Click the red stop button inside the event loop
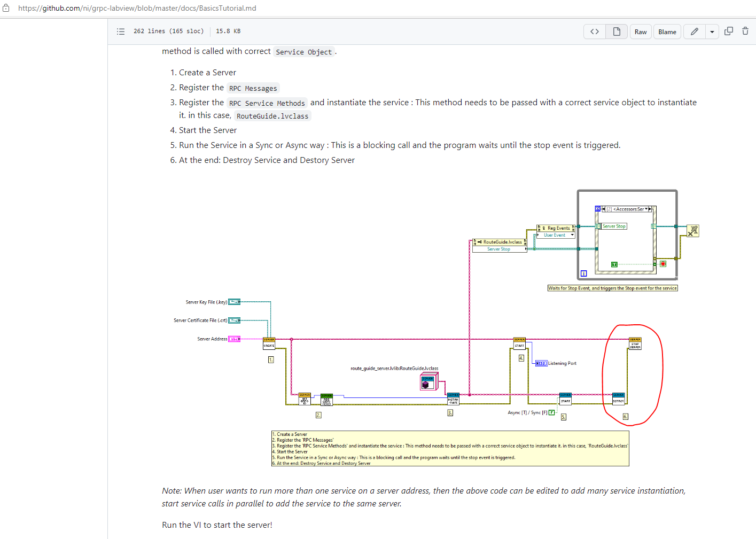The width and height of the screenshot is (756, 539). pos(663,264)
